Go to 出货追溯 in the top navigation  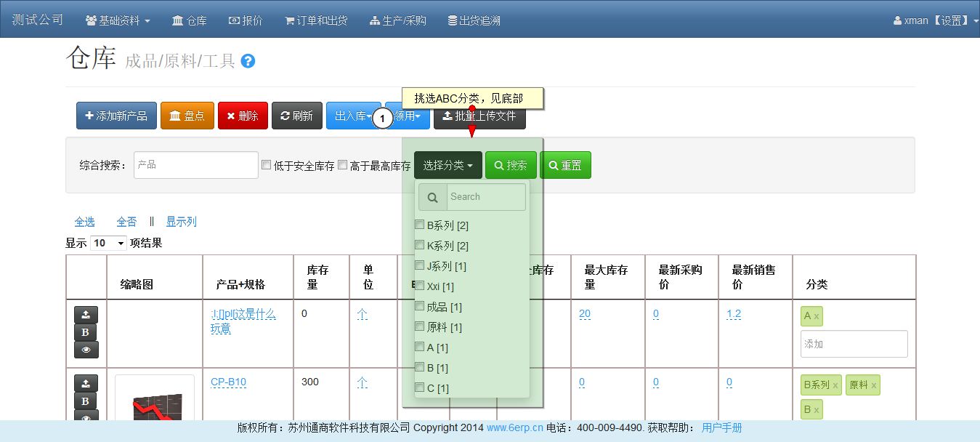(x=474, y=20)
